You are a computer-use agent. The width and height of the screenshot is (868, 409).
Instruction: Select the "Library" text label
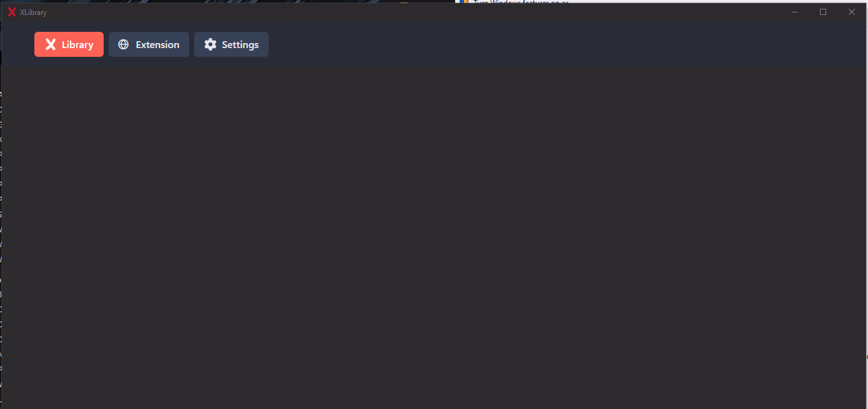click(77, 45)
